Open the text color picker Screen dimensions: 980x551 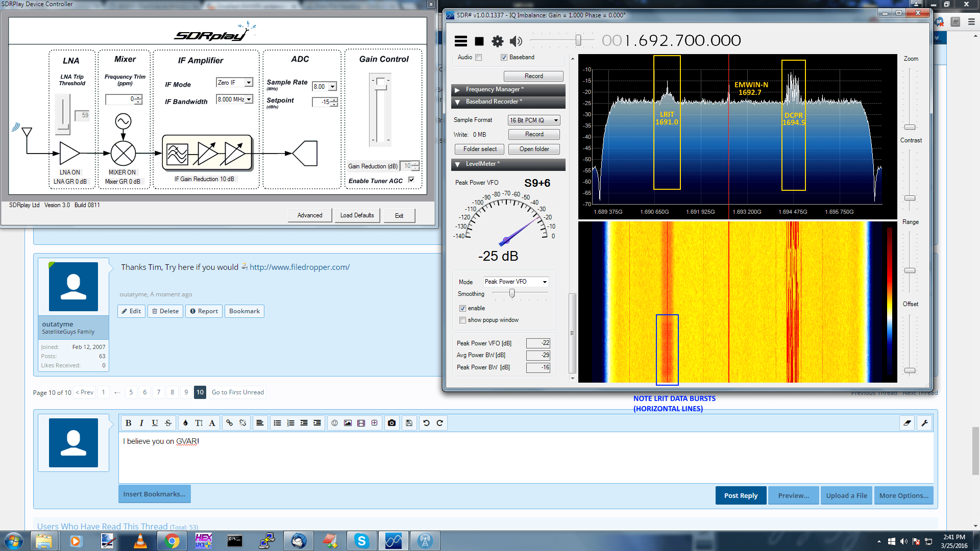[x=185, y=423]
